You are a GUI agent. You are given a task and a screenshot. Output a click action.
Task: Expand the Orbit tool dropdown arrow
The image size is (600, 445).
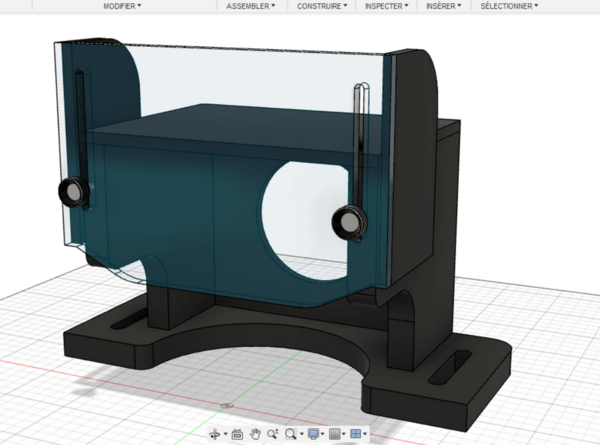coord(226,435)
